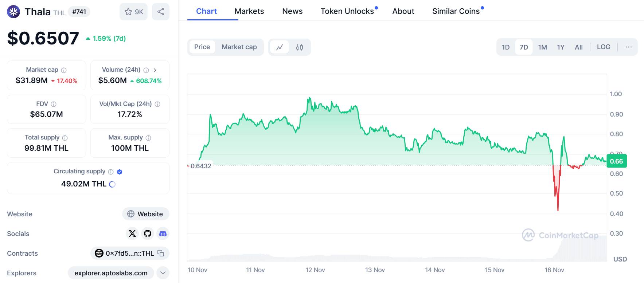Screen dimensions: 644x283
Task: Show Vol/Mkt Cap (24h) info icon
Action: (157, 104)
